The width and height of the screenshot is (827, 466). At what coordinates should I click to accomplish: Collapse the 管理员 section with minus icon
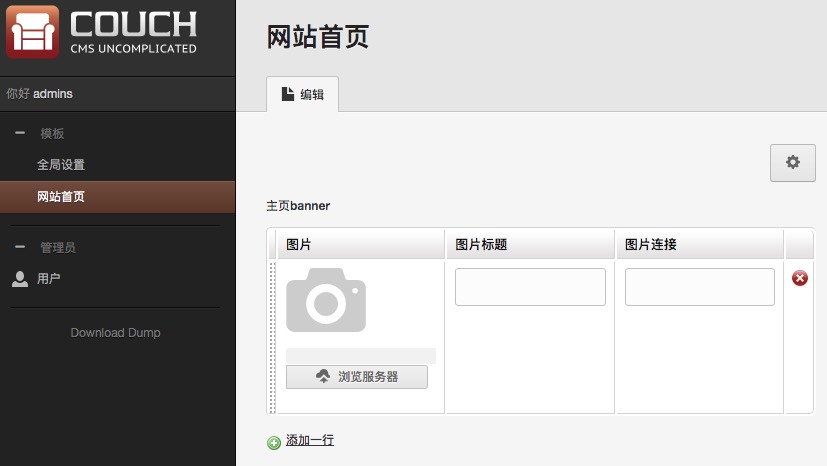[x=20, y=247]
